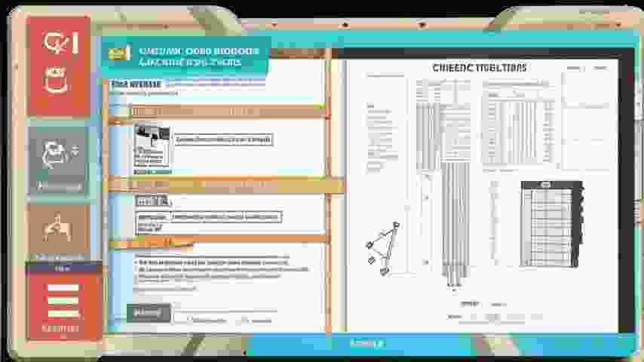
Task: Click the outlined text field in the second section
Action: tap(225, 217)
